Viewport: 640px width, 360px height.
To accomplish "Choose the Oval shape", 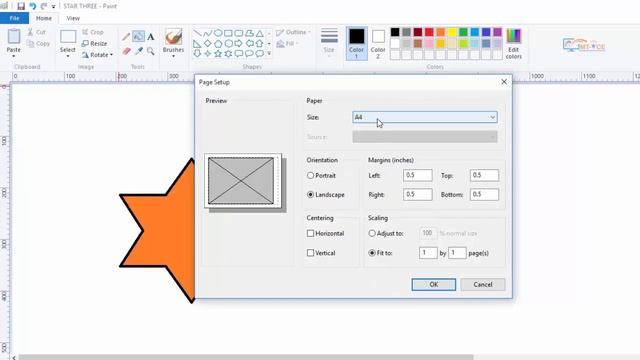I will coord(218,33).
